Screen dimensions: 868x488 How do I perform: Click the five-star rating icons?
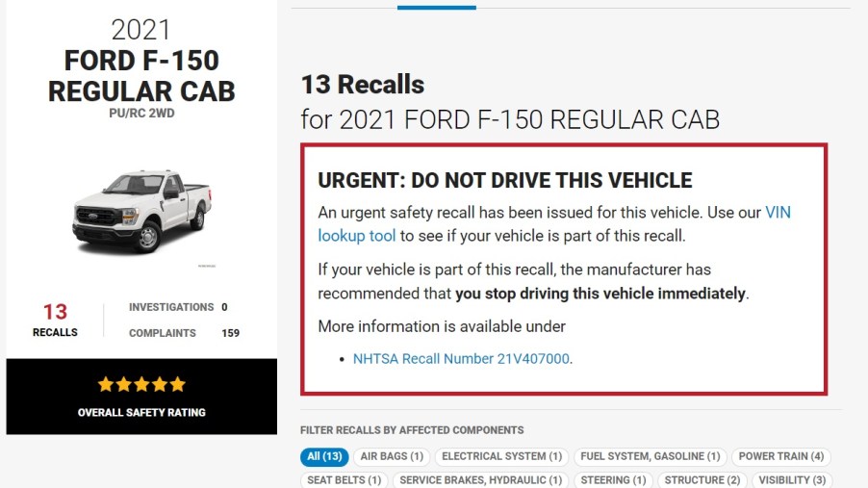pyautogui.click(x=141, y=384)
